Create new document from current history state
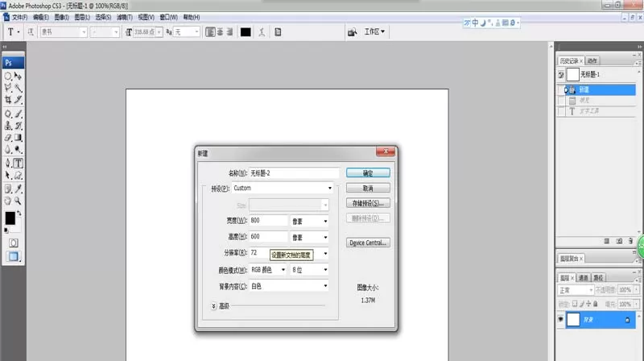The image size is (644, 361). point(607,241)
